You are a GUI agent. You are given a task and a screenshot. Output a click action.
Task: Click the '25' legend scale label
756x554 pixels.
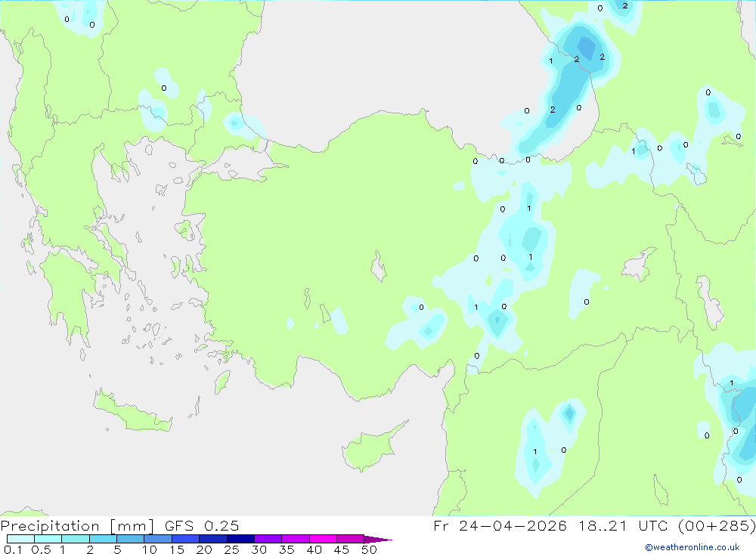[x=231, y=549]
